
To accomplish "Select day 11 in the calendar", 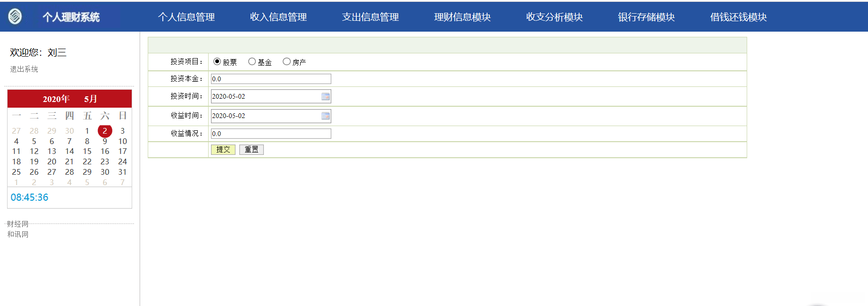I will [x=17, y=151].
